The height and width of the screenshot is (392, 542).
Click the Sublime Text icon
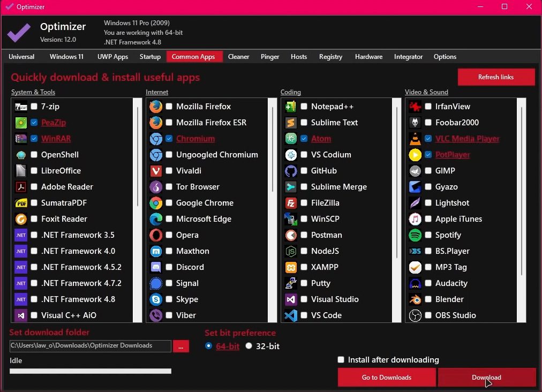coord(291,123)
